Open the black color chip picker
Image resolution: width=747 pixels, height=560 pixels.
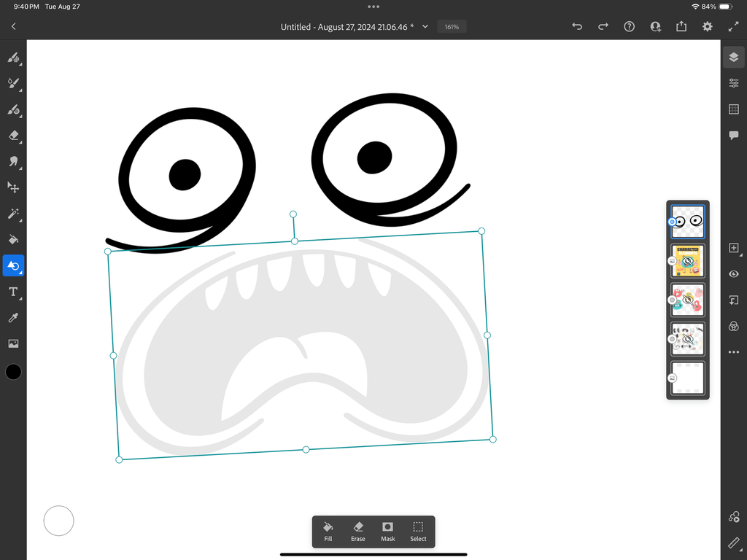point(13,371)
